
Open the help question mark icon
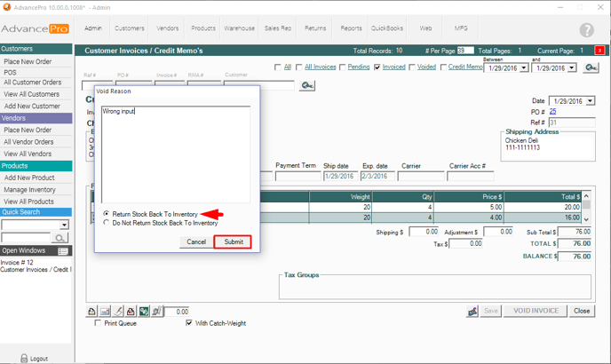[x=586, y=30]
